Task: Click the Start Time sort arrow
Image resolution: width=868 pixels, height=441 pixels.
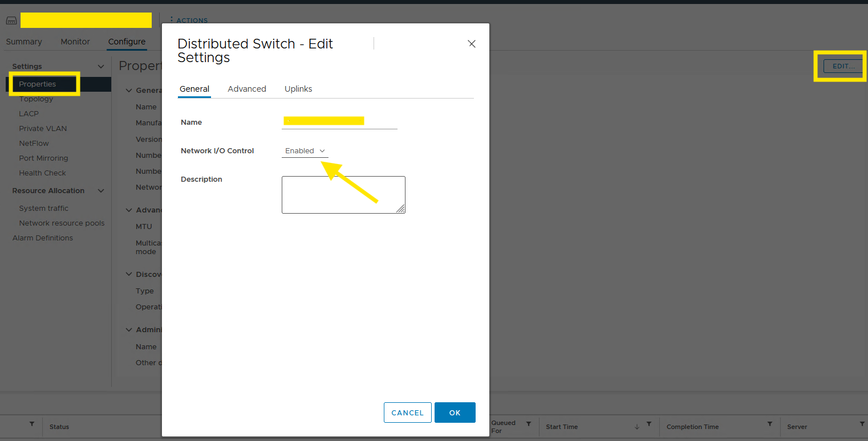Action: point(637,427)
